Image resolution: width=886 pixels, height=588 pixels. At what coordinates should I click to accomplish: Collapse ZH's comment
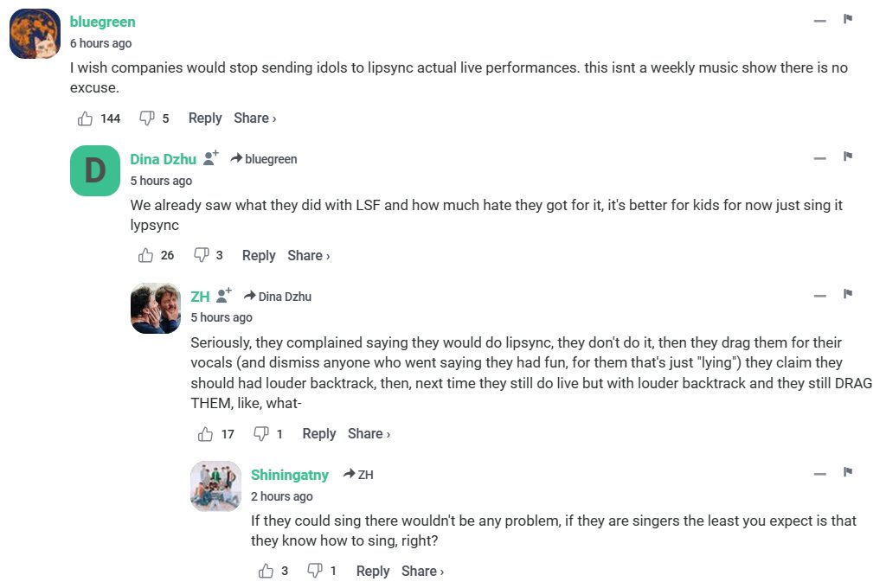[820, 296]
